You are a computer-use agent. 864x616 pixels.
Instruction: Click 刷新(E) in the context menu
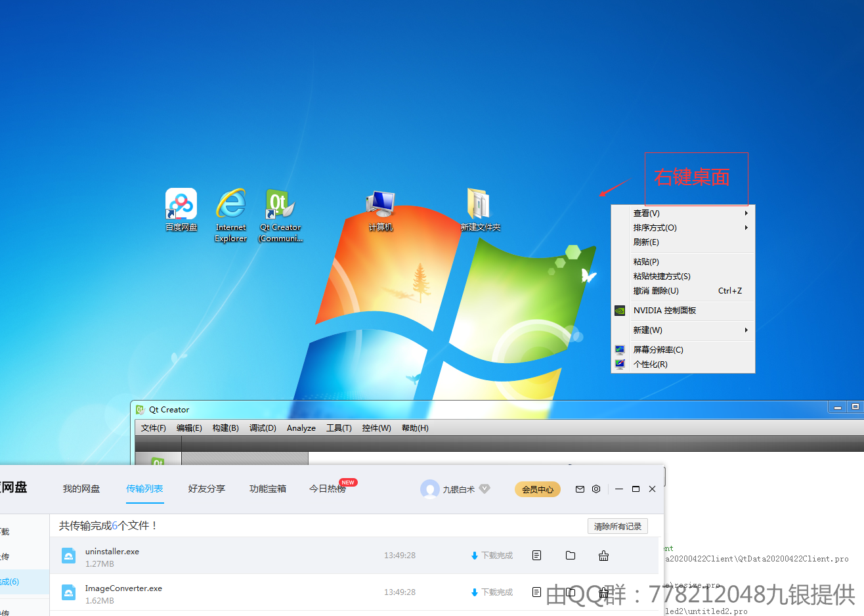683,242
